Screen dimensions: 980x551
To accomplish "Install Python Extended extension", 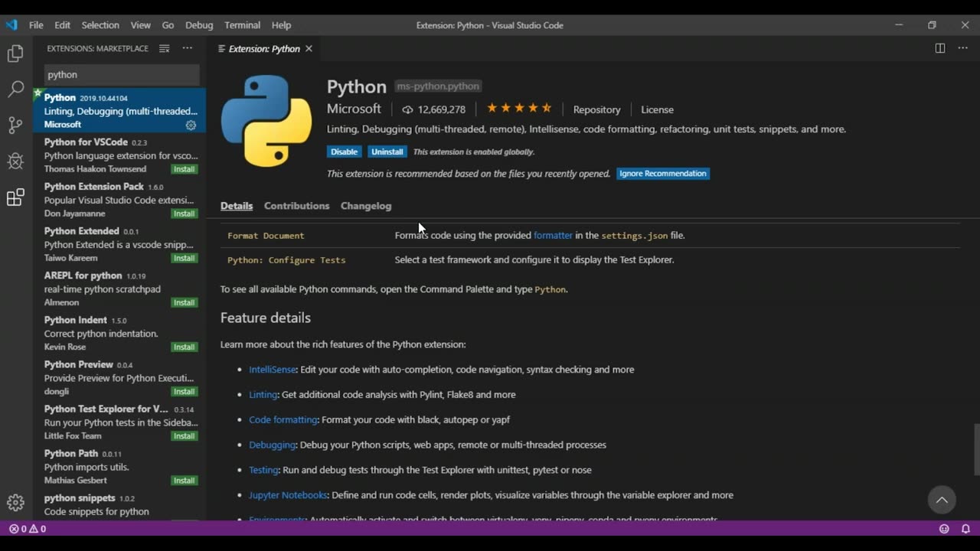I will click(x=184, y=258).
